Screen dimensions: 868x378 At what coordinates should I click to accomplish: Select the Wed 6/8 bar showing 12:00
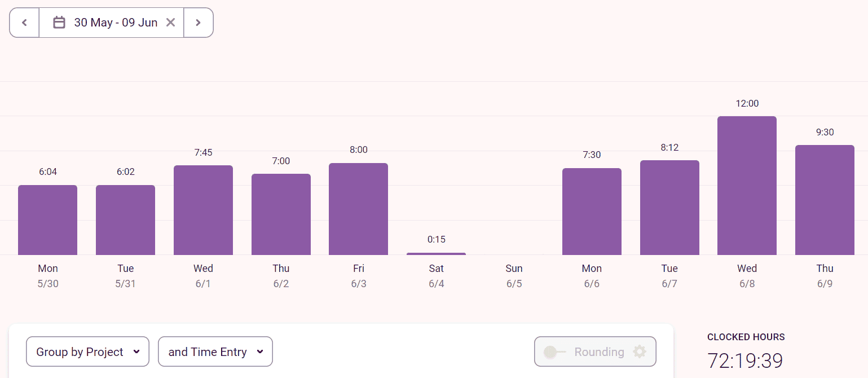point(747,186)
